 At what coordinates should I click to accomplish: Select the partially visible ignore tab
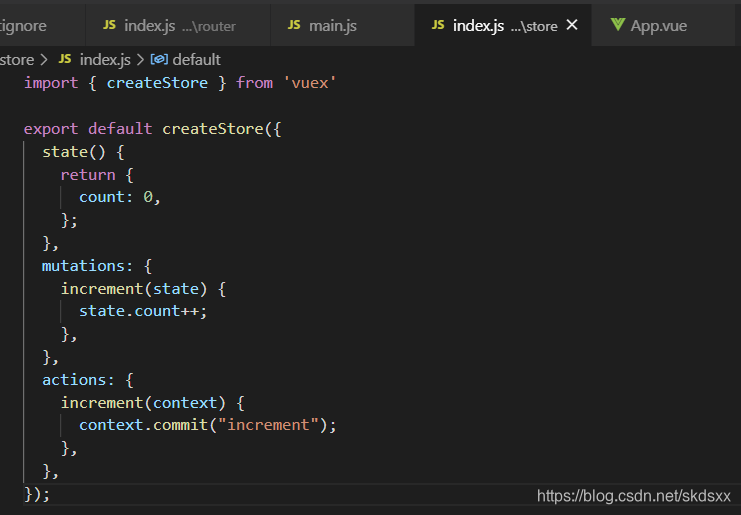pos(43,26)
